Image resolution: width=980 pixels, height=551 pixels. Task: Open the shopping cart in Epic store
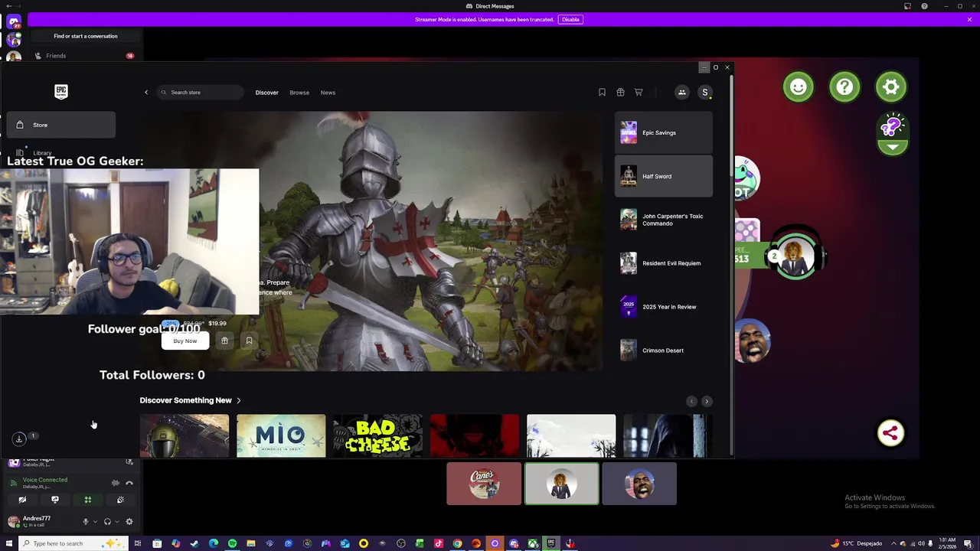tap(639, 93)
